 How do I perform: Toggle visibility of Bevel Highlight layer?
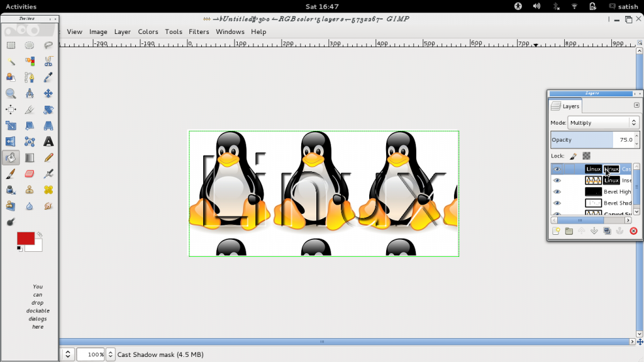coord(557,191)
